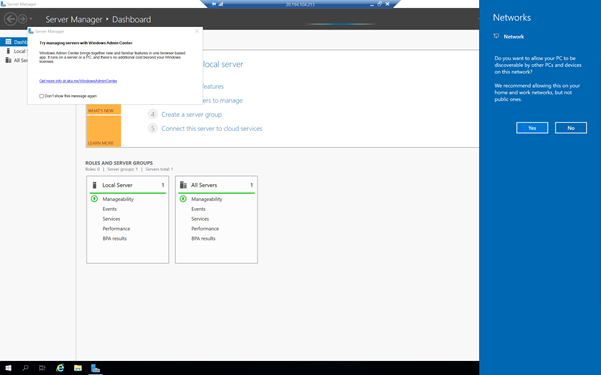Open Services in Local Server tile
This screenshot has height=375, width=601.
pyautogui.click(x=111, y=219)
